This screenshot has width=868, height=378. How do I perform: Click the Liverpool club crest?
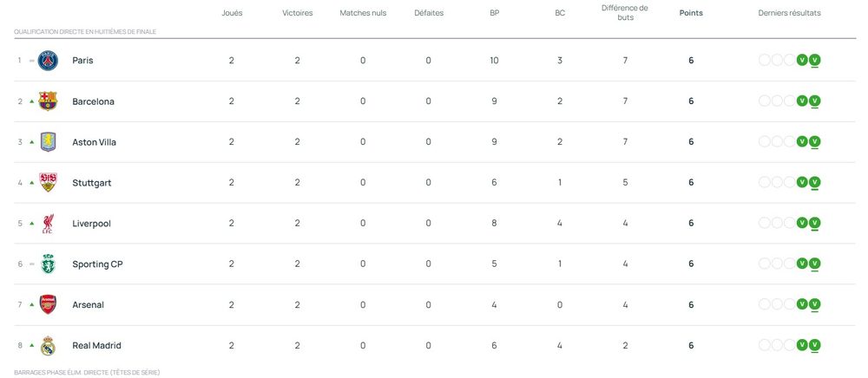point(48,224)
